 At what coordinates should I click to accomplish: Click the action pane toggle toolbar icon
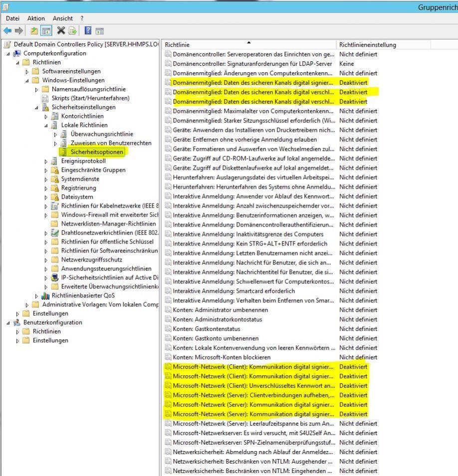click(100, 30)
